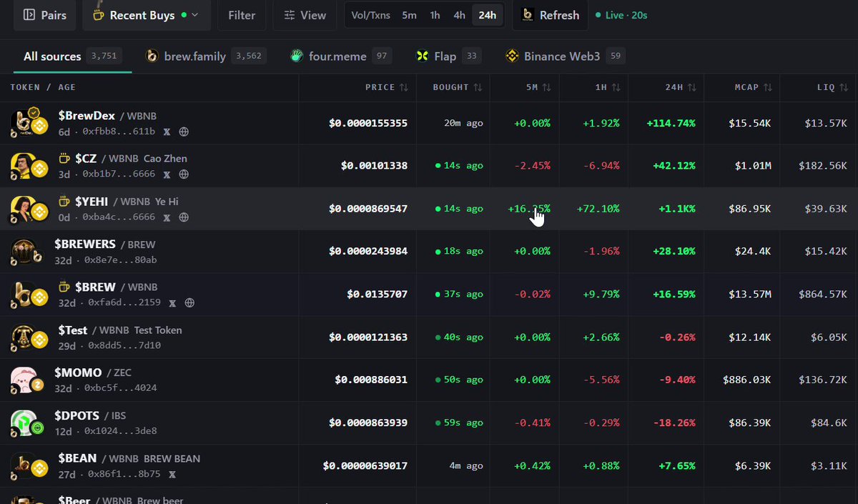The height and width of the screenshot is (504, 858).
Task: Select the 5m Vol/Txns timeframe
Action: [409, 15]
